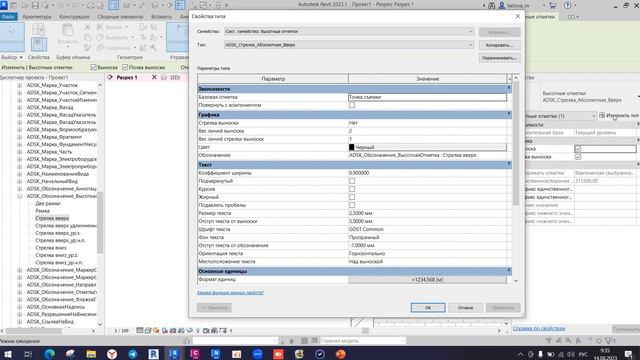
Task: Open File Explorer from the taskbar
Action: (x=91, y=354)
